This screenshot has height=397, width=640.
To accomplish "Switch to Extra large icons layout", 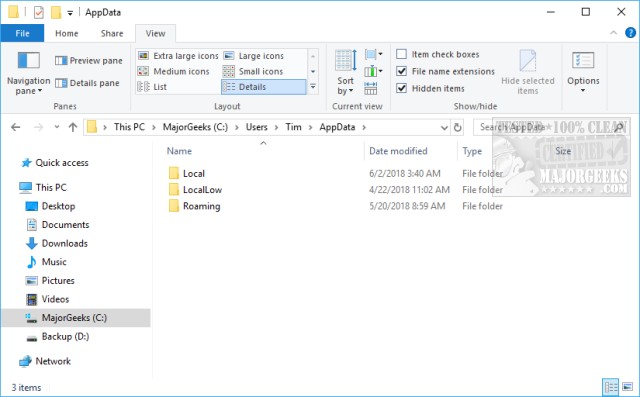I will point(178,56).
